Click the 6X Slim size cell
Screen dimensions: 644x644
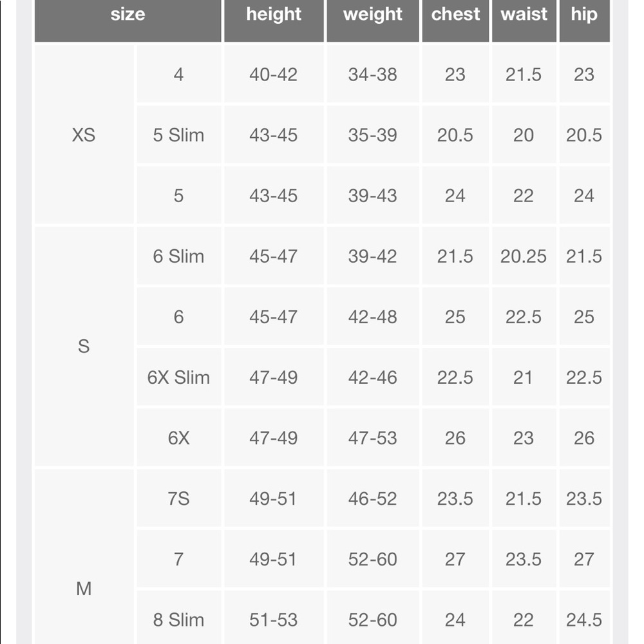click(x=178, y=377)
